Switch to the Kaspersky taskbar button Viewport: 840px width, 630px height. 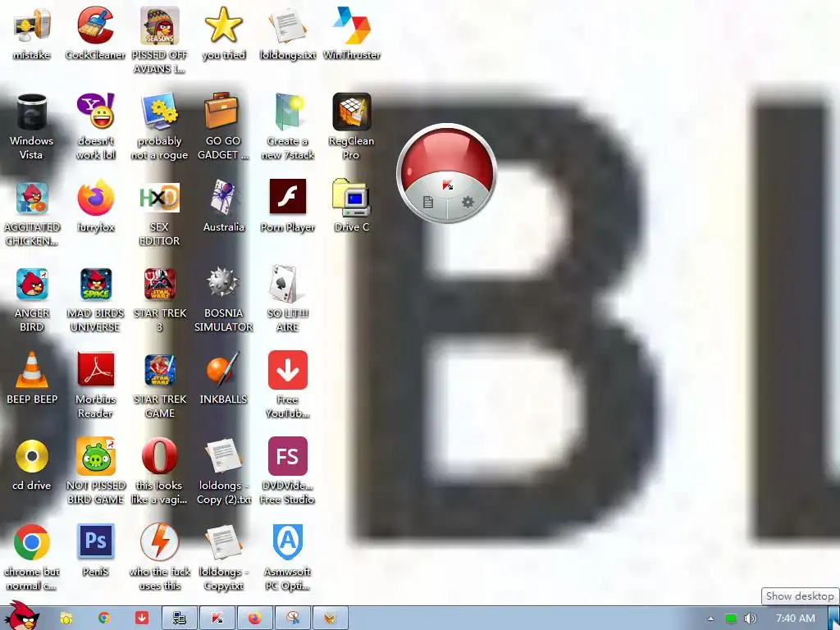(x=217, y=619)
